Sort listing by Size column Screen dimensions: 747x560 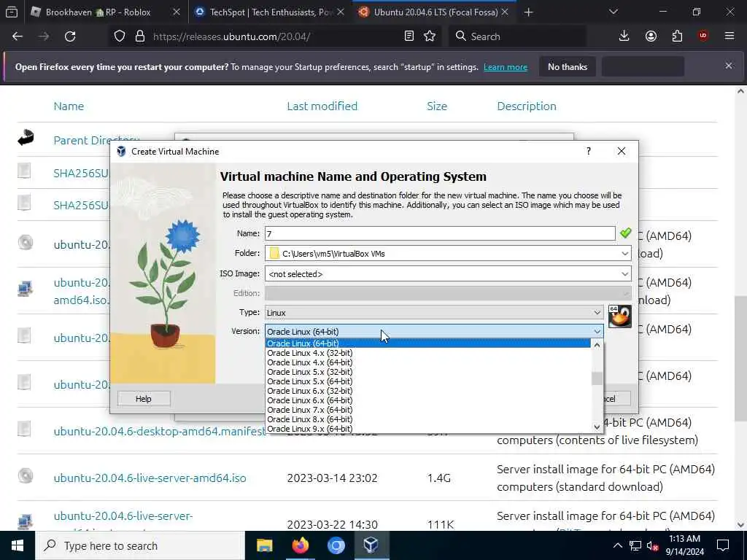pos(437,106)
